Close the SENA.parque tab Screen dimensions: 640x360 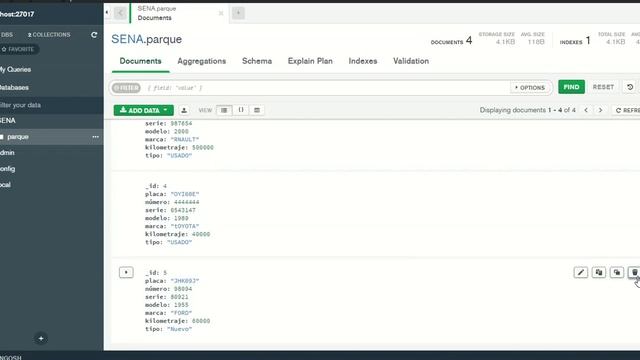pos(221,13)
